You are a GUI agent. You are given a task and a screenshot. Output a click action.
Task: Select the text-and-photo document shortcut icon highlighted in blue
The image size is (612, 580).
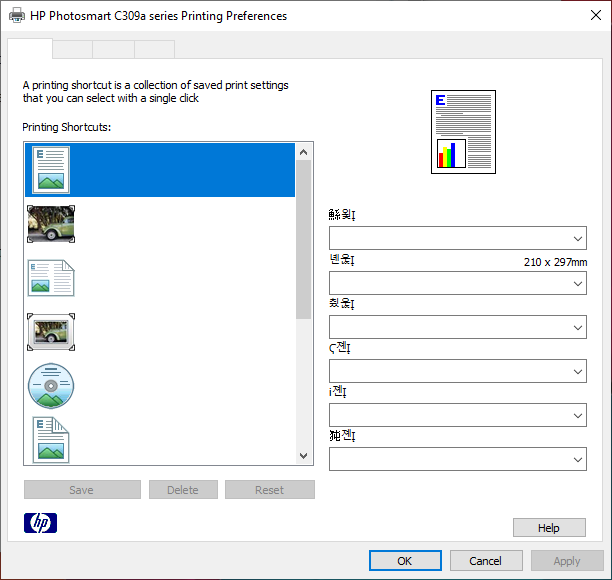(51, 170)
